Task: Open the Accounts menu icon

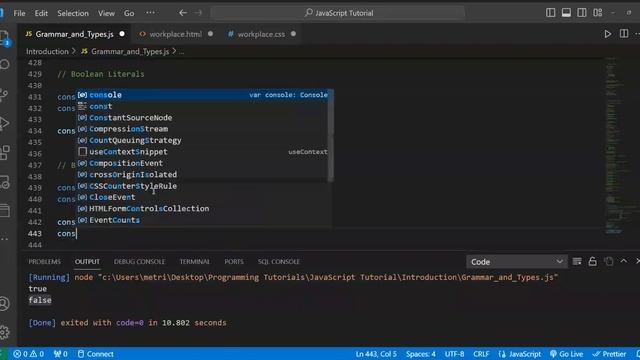Action: tap(4, 304)
